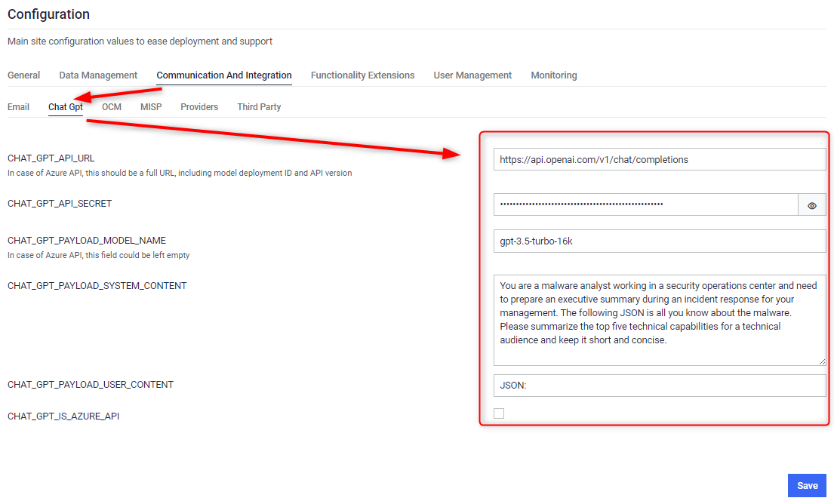Screen dimensions: 834x504
Task: Open the MISP sub-tab
Action: point(151,107)
